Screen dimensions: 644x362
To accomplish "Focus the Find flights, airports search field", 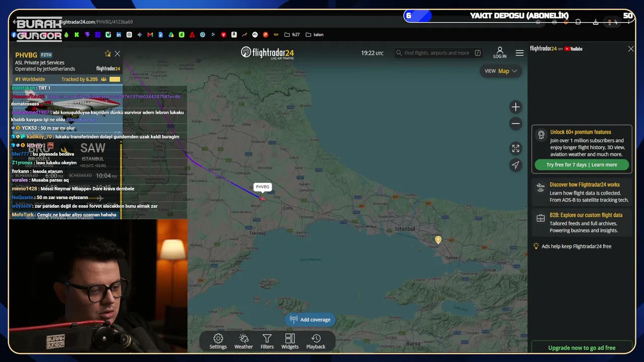I will 439,53.
